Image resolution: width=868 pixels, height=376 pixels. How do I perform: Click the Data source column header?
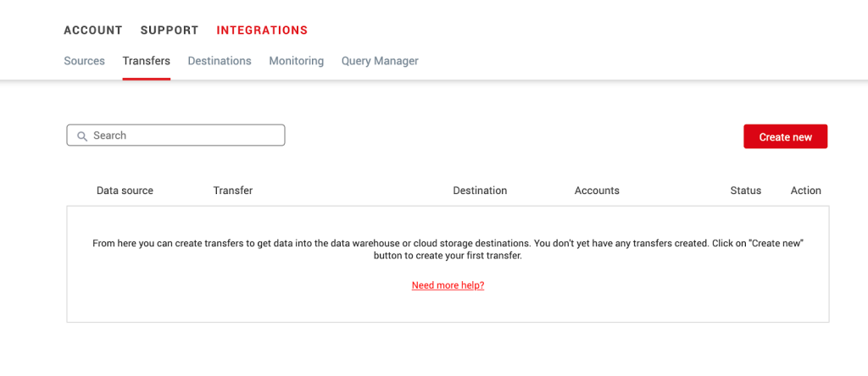125,191
